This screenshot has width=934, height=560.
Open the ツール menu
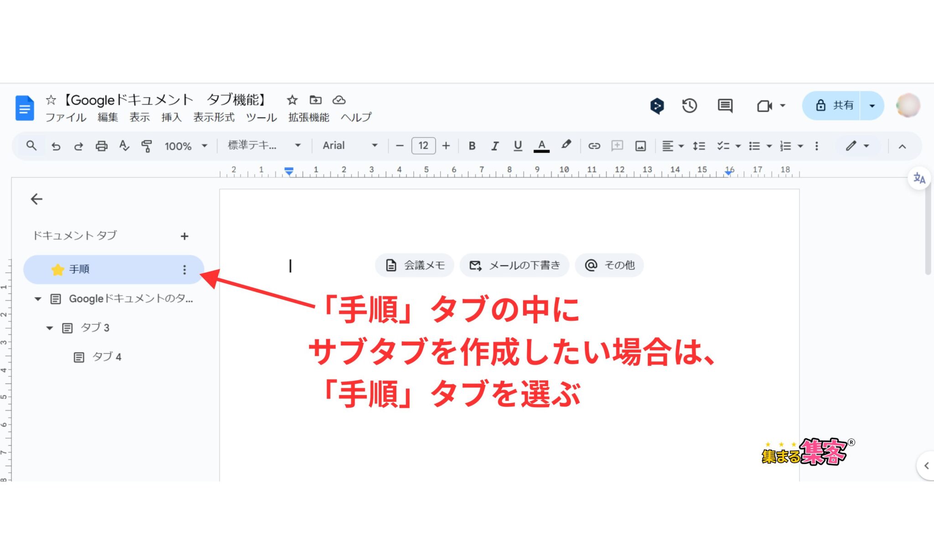pos(261,117)
